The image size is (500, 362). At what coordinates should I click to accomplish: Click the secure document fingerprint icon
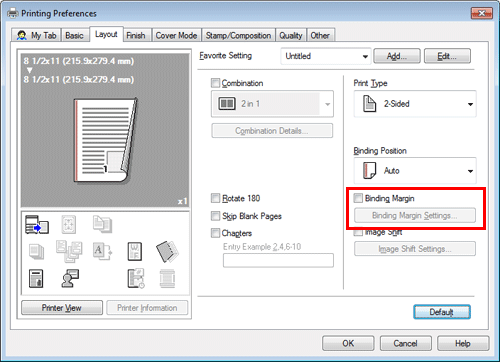tap(36, 278)
